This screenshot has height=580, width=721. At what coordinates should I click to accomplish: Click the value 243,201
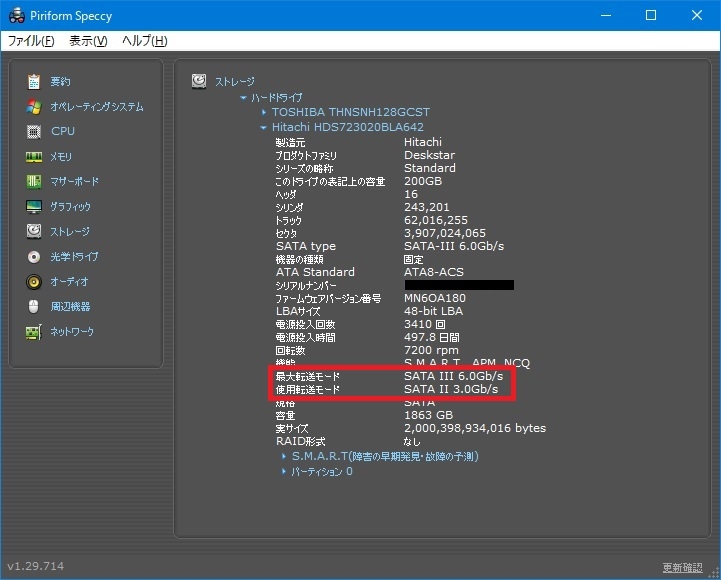coord(427,207)
